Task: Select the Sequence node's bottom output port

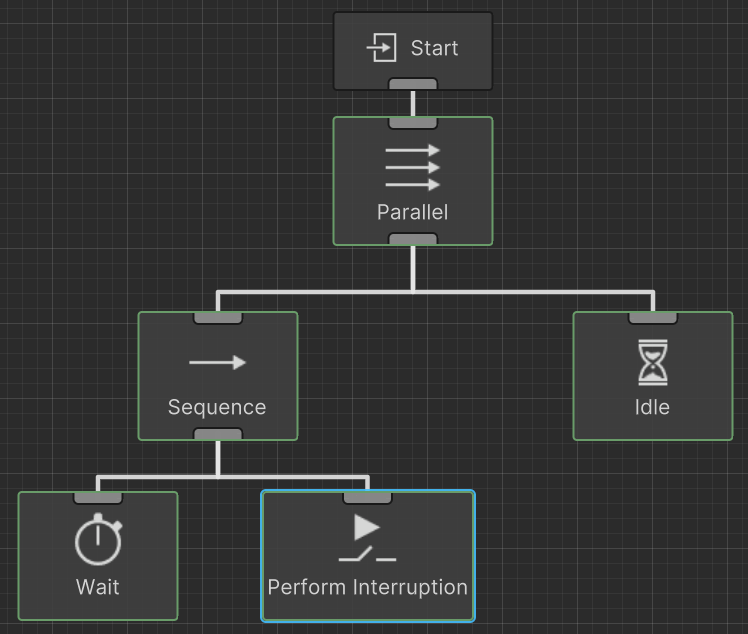Action: coord(217,434)
